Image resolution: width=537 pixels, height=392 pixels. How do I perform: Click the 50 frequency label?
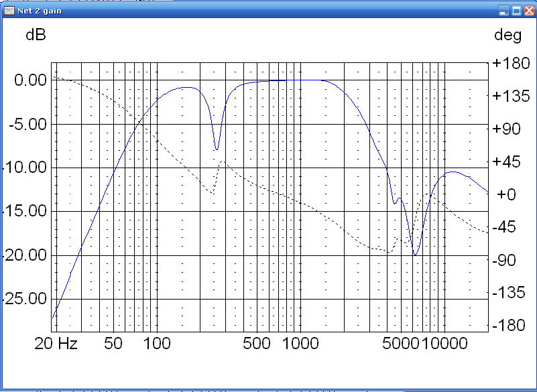[113, 343]
